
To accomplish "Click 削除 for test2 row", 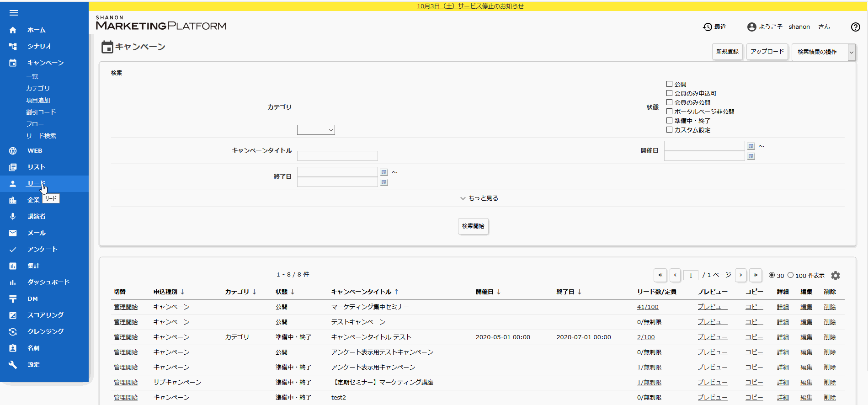I will tap(830, 398).
